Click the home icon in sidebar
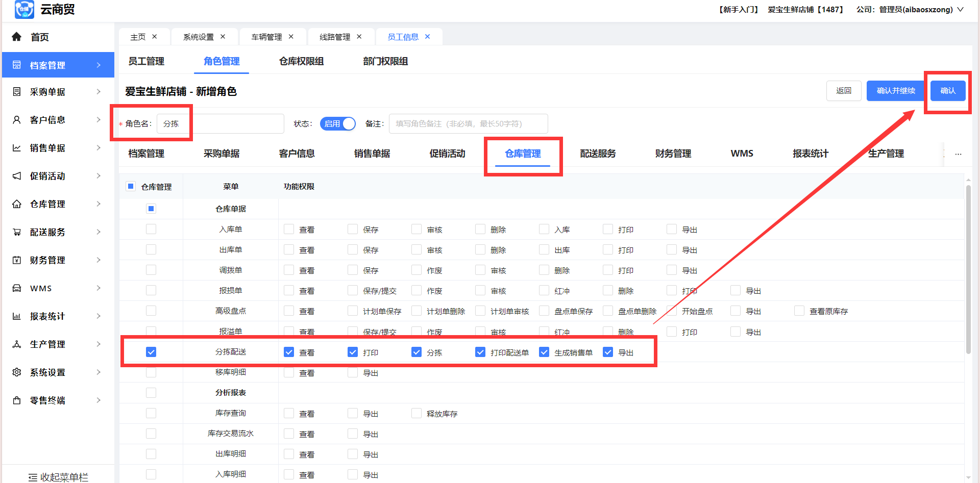The image size is (980, 483). (17, 37)
